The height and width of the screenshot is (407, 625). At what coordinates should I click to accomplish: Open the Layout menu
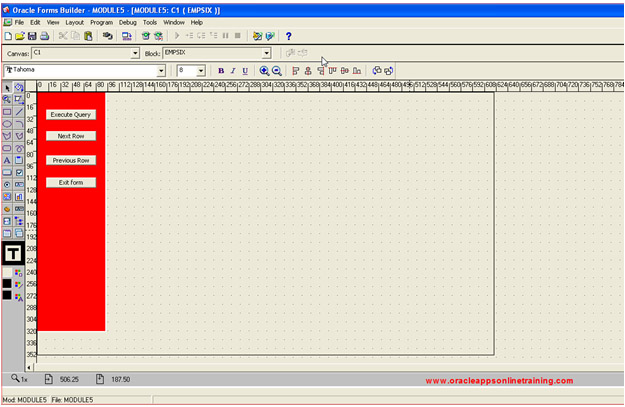(74, 22)
